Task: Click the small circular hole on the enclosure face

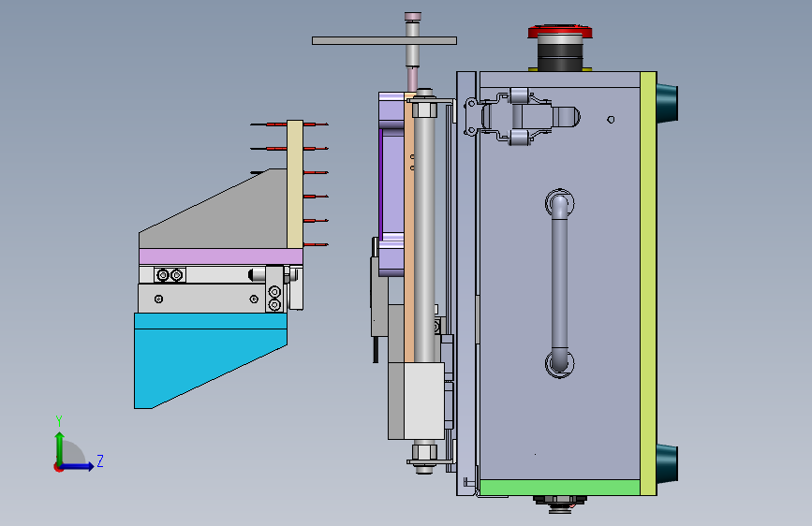Action: 611,120
